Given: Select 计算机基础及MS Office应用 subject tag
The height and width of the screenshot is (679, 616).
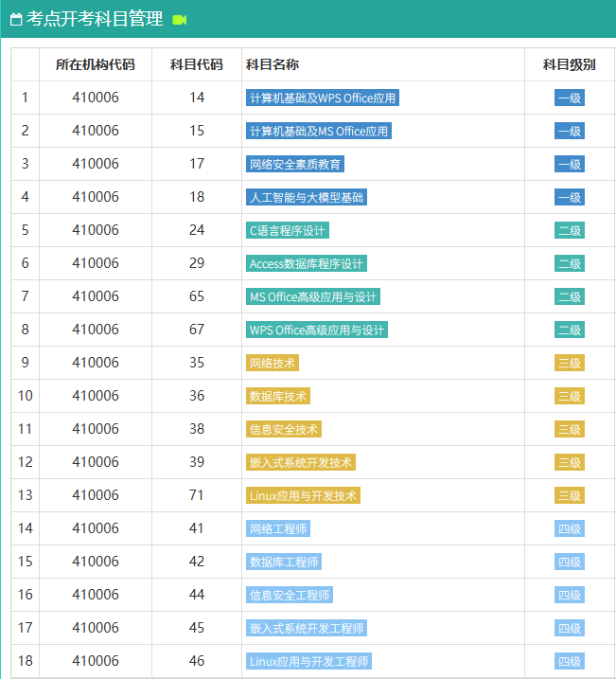Looking at the screenshot, I should click(318, 131).
